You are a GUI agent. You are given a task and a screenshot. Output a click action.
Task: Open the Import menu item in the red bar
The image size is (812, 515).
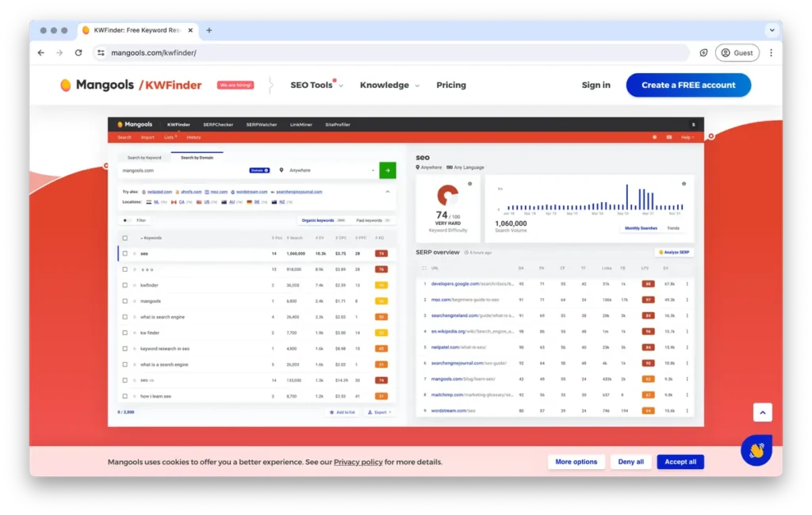coord(147,137)
